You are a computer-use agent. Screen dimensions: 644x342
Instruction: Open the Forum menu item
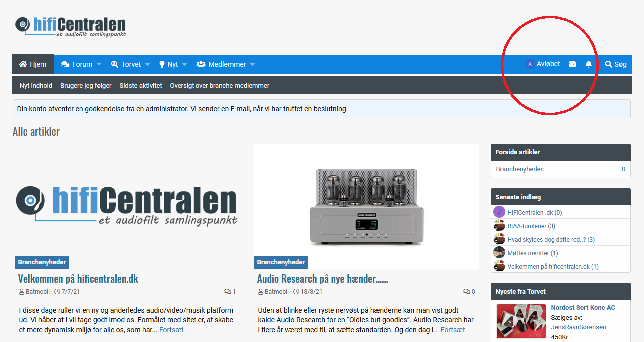tap(77, 64)
